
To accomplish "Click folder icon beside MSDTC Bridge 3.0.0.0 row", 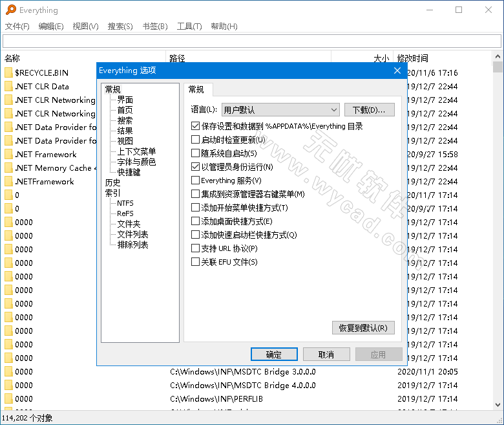I will click(x=8, y=372).
